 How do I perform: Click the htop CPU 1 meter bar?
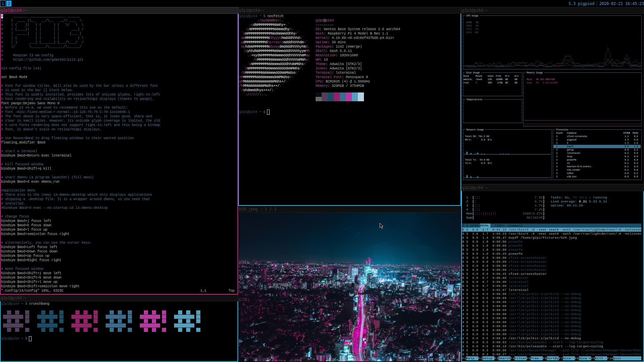(x=505, y=197)
